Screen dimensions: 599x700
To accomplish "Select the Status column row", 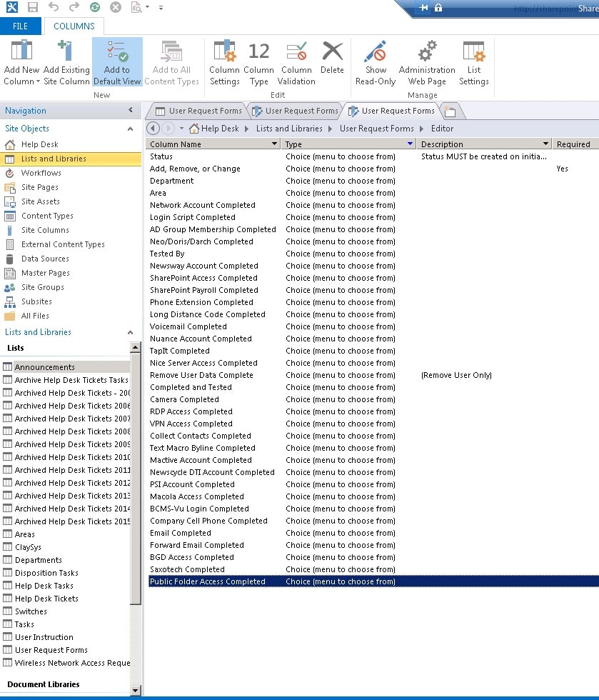I will tap(214, 156).
